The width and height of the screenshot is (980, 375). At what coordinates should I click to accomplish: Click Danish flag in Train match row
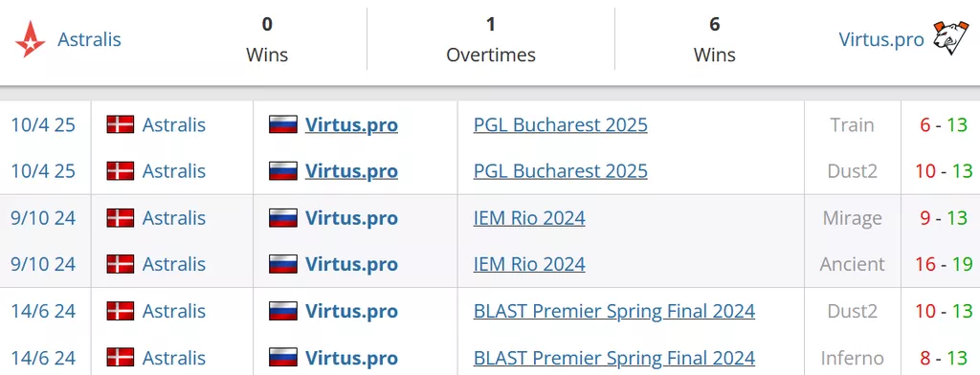pyautogui.click(x=120, y=124)
